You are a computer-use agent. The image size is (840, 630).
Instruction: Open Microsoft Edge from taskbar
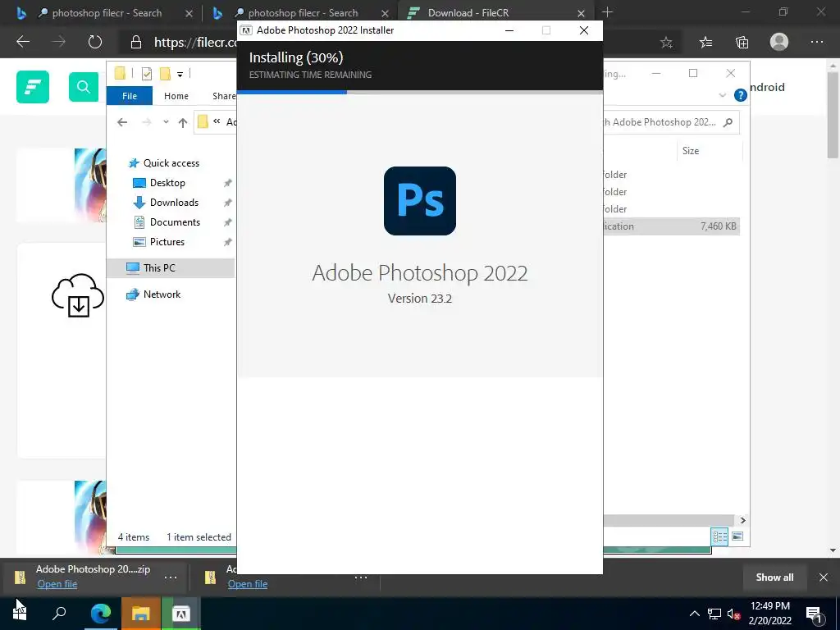click(100, 613)
